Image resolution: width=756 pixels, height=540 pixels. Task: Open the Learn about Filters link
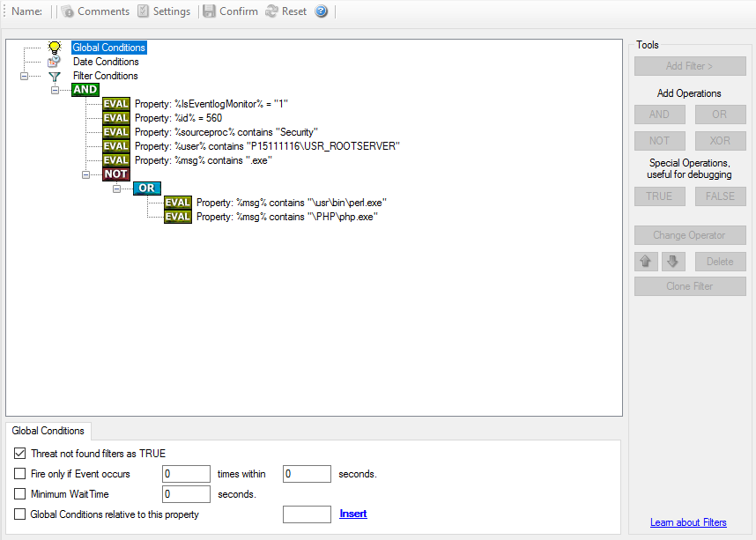coord(688,522)
